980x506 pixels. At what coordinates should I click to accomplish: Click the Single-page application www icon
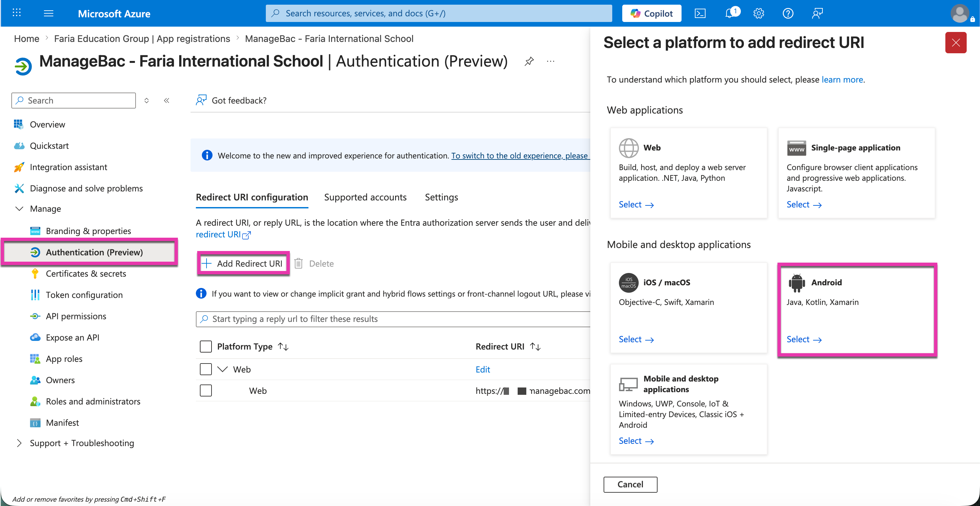click(x=796, y=148)
